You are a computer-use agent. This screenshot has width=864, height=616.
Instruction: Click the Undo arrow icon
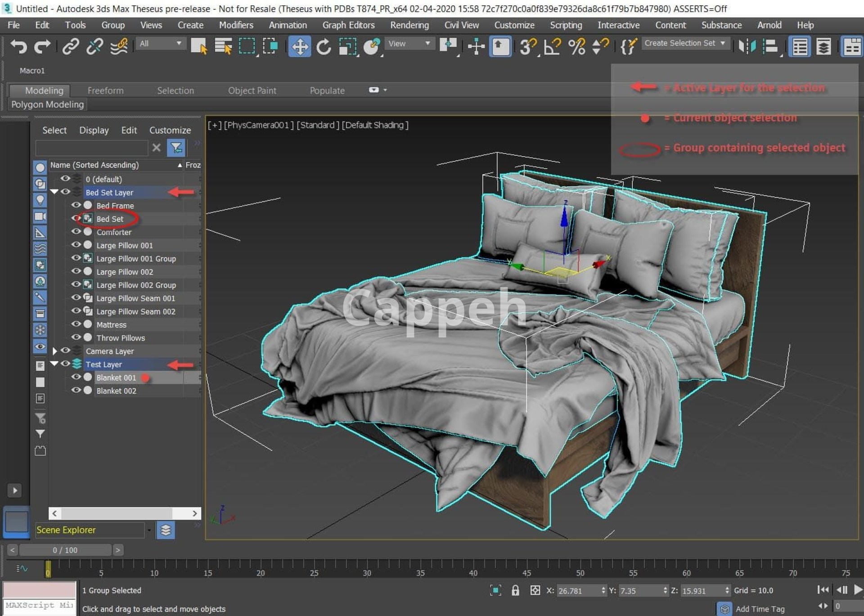(x=18, y=46)
